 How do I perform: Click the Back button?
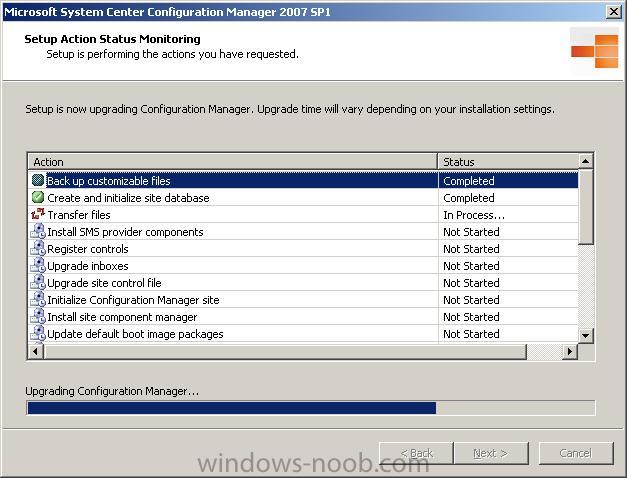point(416,453)
